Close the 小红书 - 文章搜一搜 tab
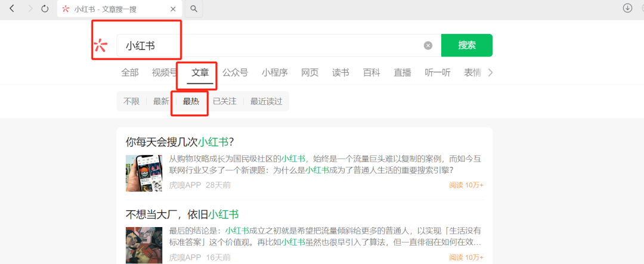Screen dimensions: 644x264 point(173,9)
